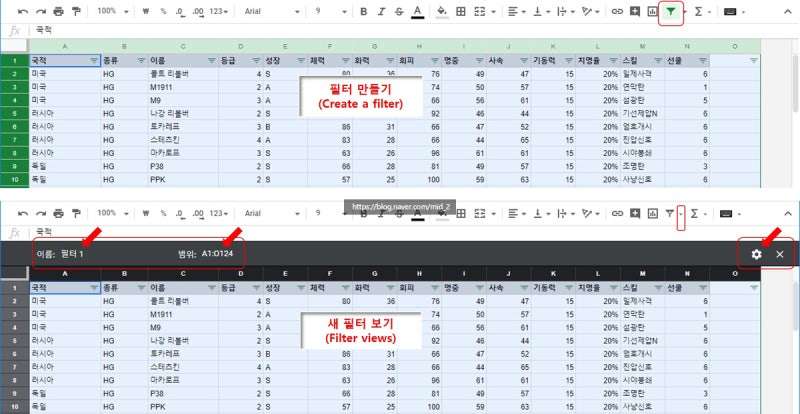The image size is (800, 414).
Task: Insert comment from Create a filter toolbar
Action: point(635,11)
